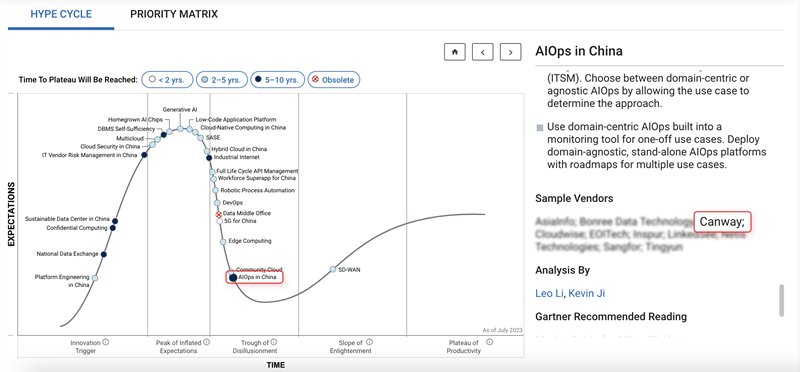Open info icon next to Innovation Trigger

pos(106,342)
